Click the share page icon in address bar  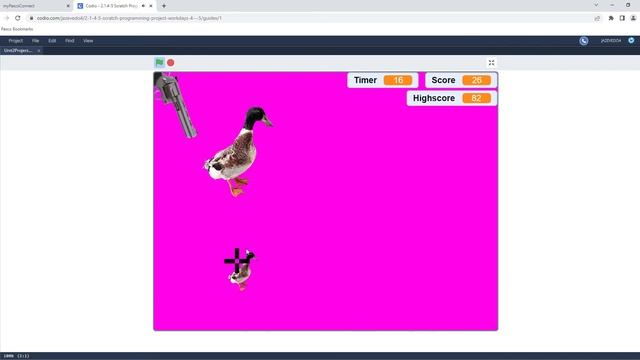[597, 18]
